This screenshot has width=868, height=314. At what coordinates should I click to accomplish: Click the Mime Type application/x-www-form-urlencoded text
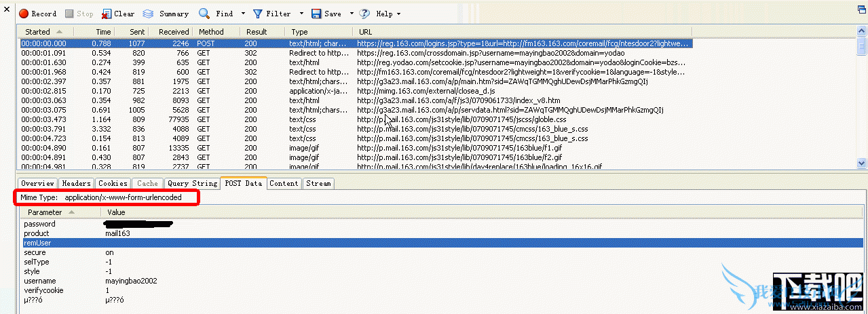point(100,197)
